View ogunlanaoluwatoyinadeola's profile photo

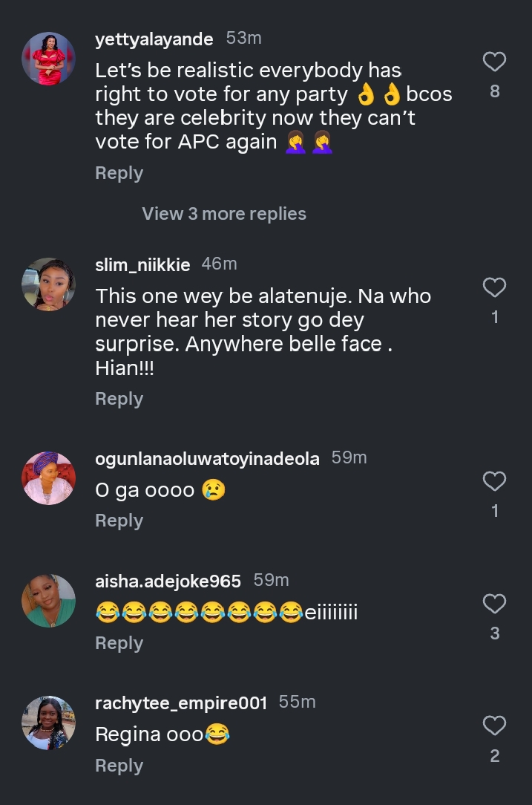[x=48, y=478]
